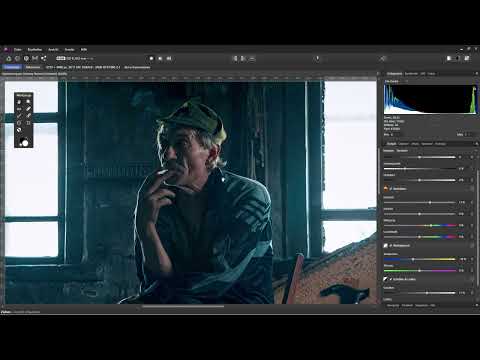The width and height of the screenshot is (480, 360).
Task: Toggle the Schatten & Lichter section checkbox
Action: [x=391, y=279]
